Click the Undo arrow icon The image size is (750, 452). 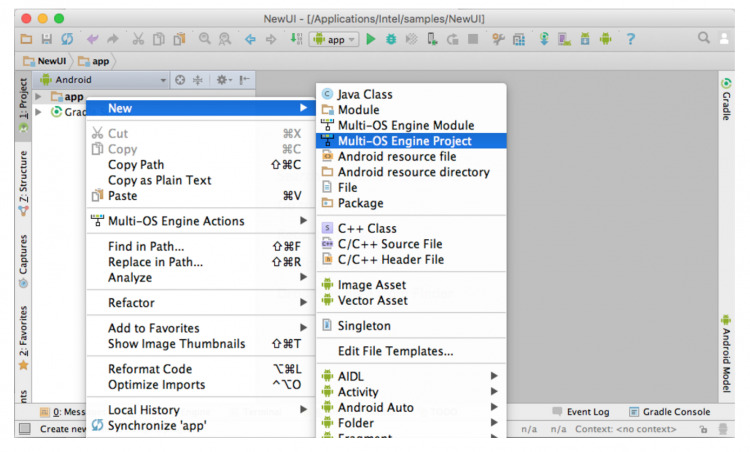click(x=92, y=39)
